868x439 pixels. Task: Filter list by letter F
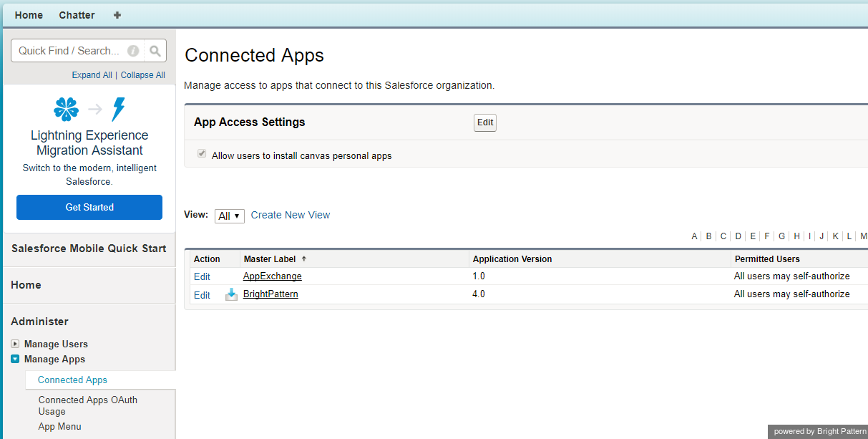pyautogui.click(x=767, y=236)
